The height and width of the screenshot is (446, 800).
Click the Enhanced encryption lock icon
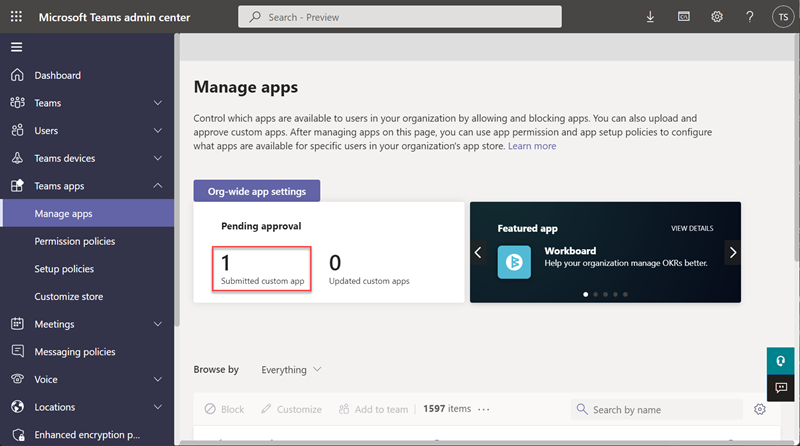[18, 434]
